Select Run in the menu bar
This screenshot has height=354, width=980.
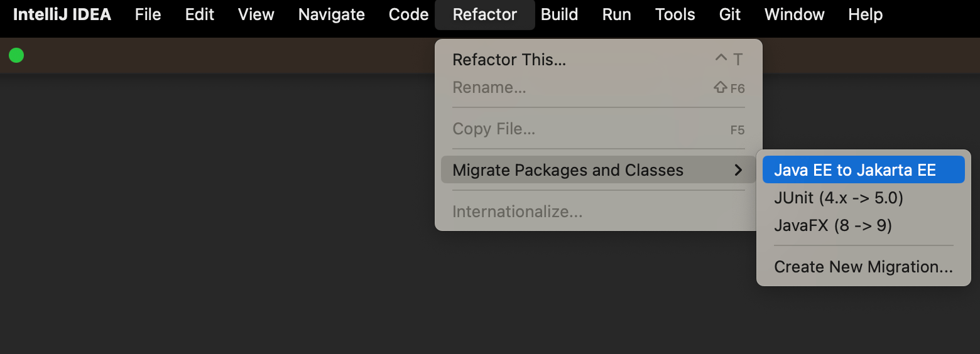coord(616,14)
